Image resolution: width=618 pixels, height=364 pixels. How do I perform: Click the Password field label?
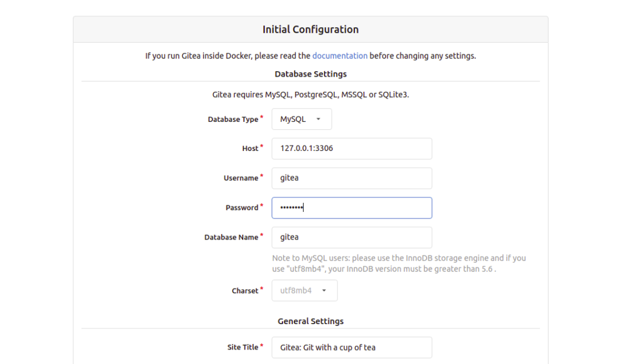click(x=242, y=208)
